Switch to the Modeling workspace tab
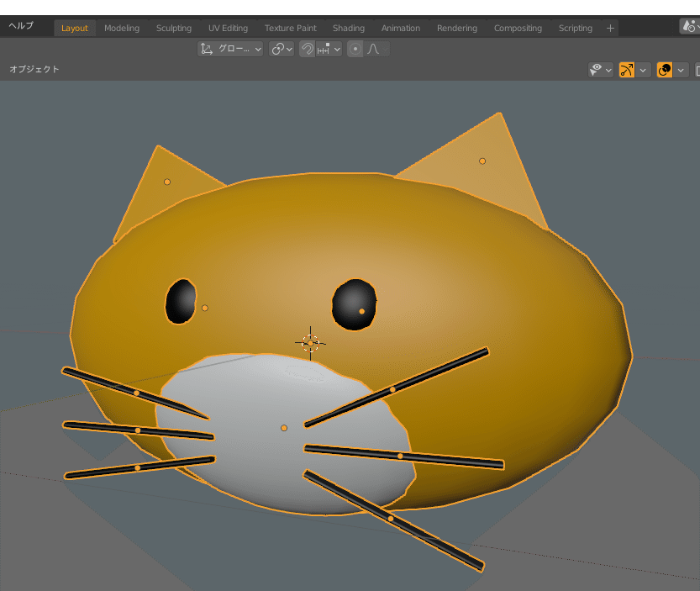 point(122,28)
